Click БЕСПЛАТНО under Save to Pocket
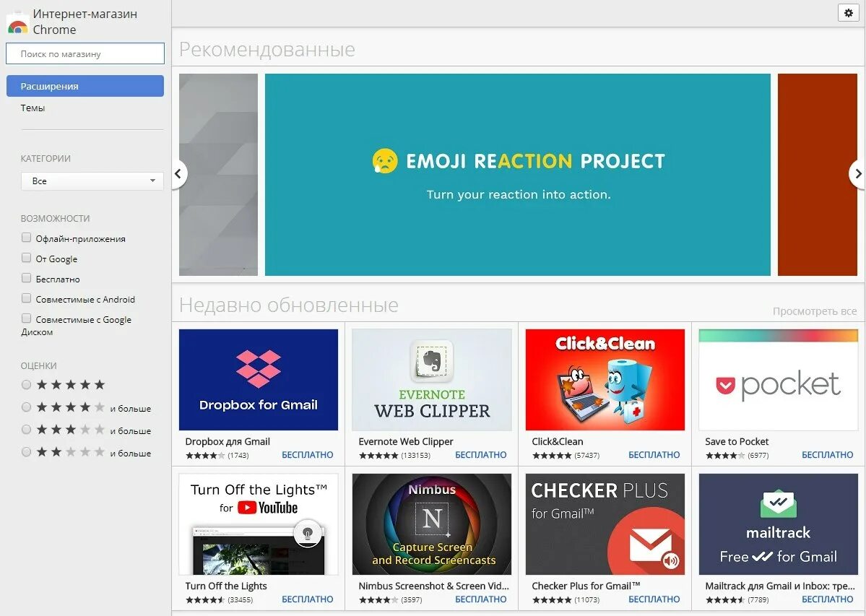Image resolution: width=866 pixels, height=616 pixels. pyautogui.click(x=828, y=455)
